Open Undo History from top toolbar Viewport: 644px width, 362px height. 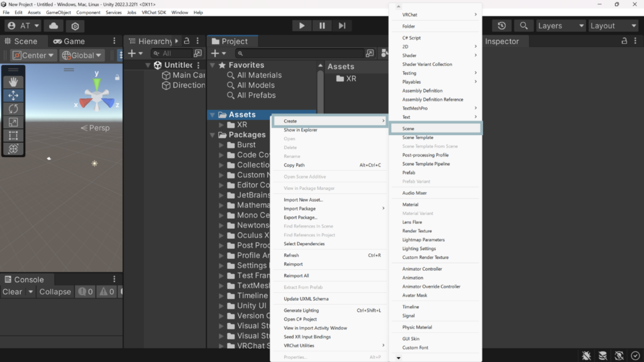[501, 26]
